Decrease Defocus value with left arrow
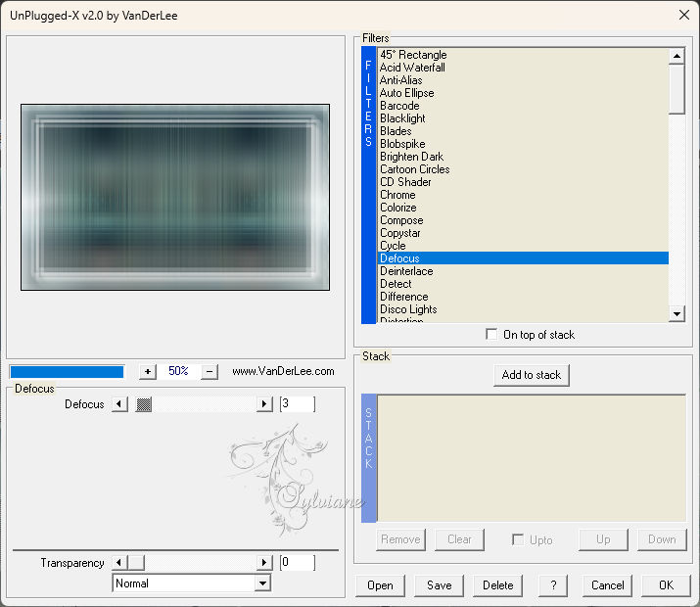The width and height of the screenshot is (700, 607). [119, 404]
